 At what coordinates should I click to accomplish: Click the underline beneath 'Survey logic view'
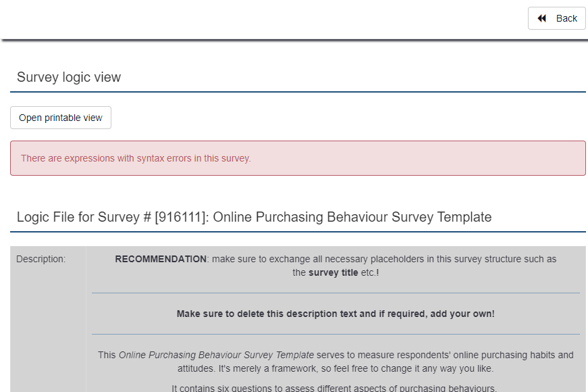coord(298,91)
